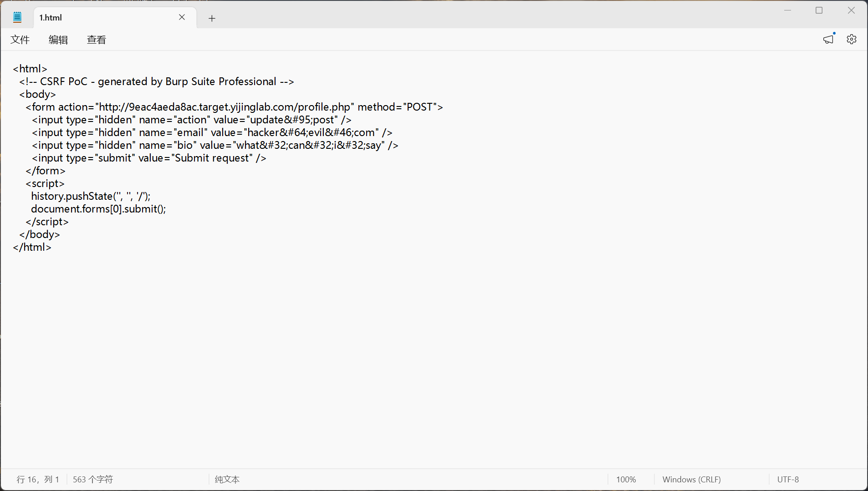Click the history.pushState line
The width and height of the screenshot is (868, 491).
pos(91,196)
